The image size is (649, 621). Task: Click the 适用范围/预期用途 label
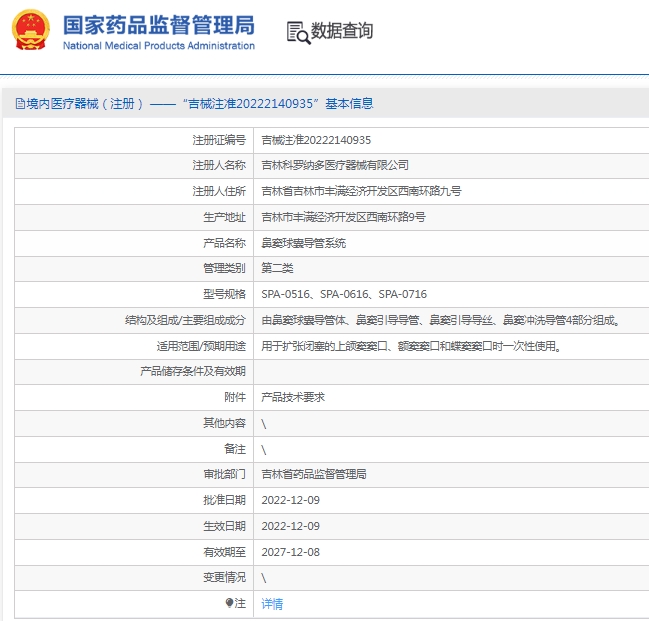(x=201, y=346)
